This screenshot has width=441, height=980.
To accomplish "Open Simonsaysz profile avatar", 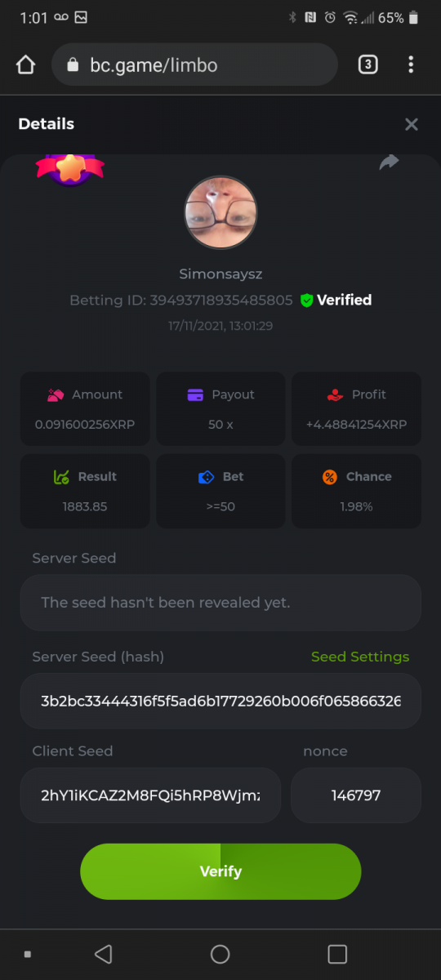I will (220, 212).
